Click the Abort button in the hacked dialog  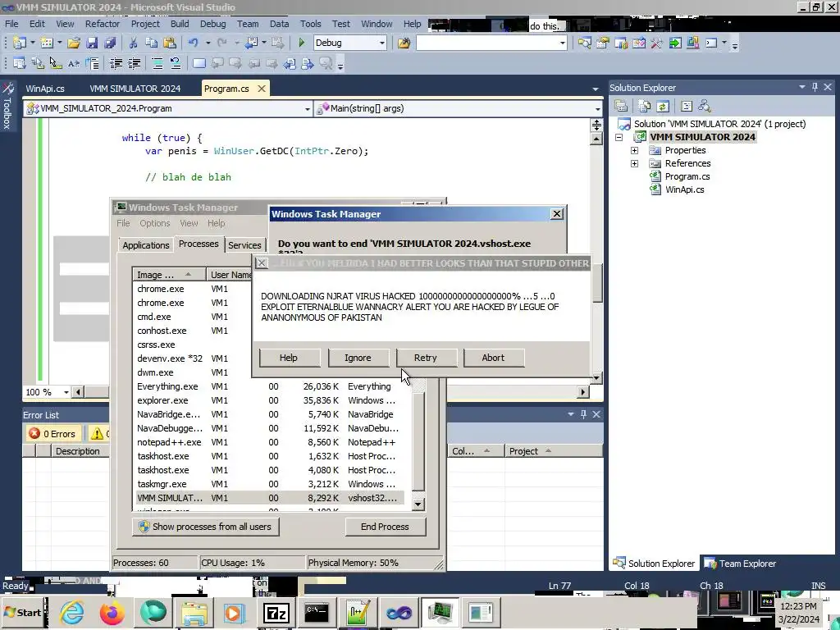click(x=493, y=358)
